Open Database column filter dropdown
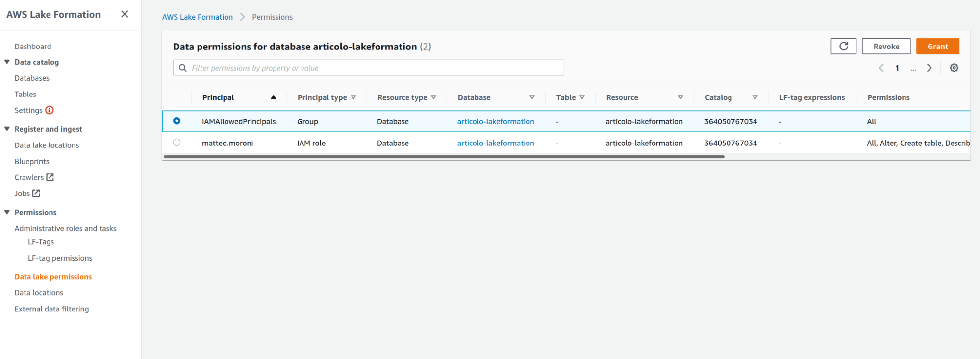The height and width of the screenshot is (359, 980). [532, 97]
